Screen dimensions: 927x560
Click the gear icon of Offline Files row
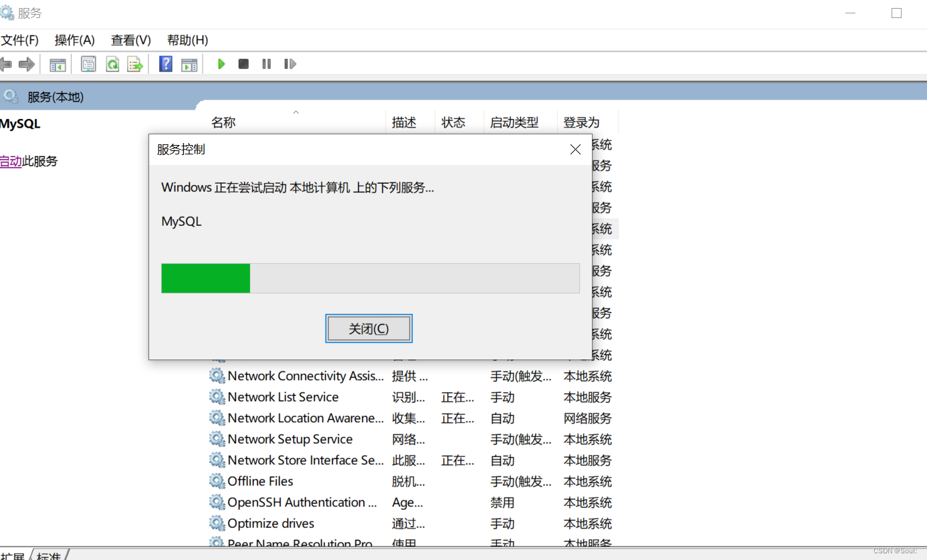[217, 481]
